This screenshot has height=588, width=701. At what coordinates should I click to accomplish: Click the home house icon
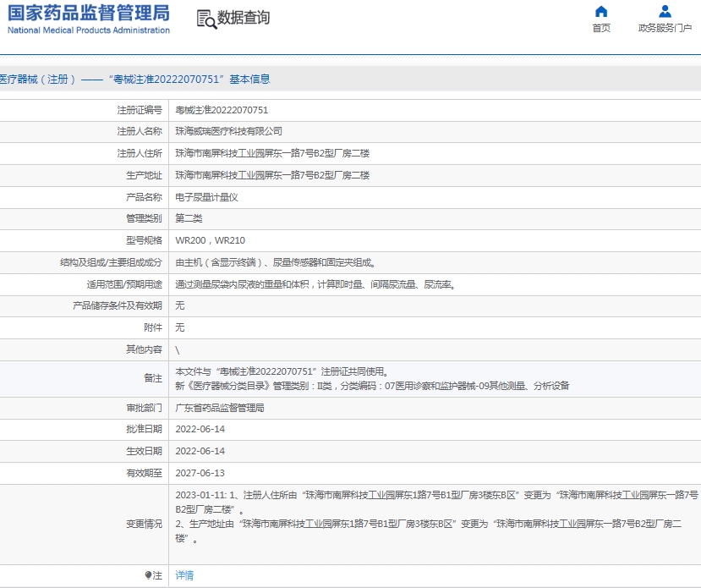601,11
